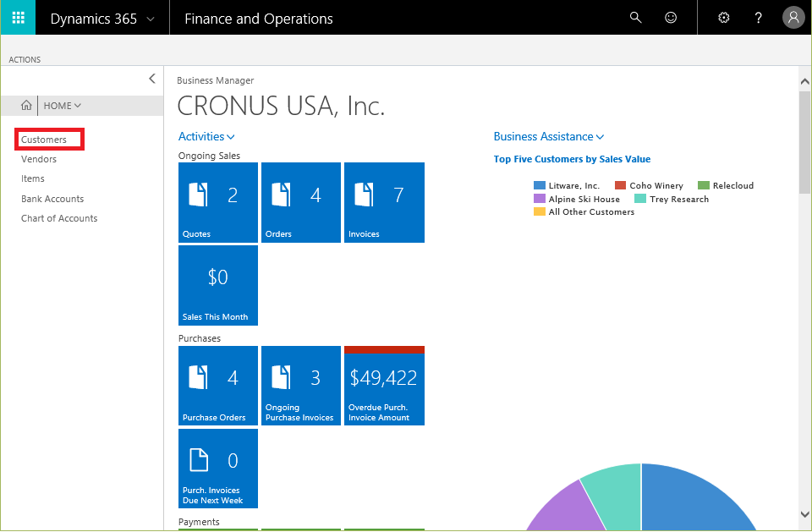Open the feedback smiley icon
Screen dimensions: 812x532
point(671,18)
